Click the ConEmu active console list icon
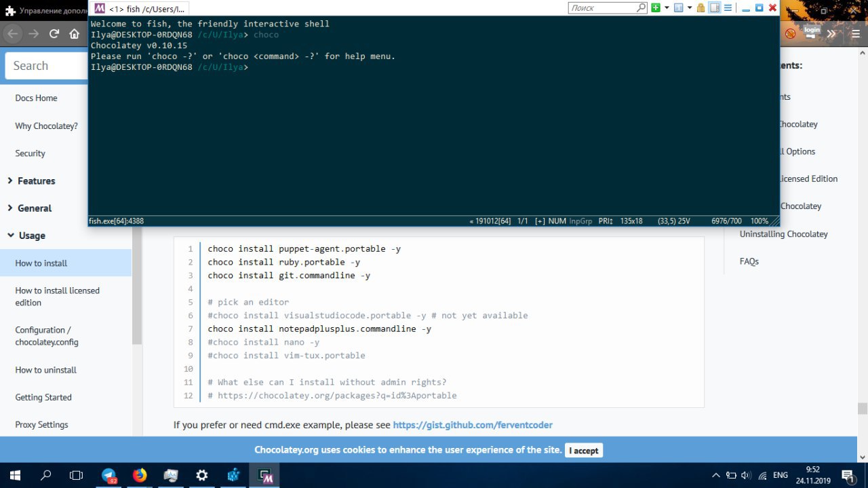The height and width of the screenshot is (488, 868). pyautogui.click(x=678, y=8)
